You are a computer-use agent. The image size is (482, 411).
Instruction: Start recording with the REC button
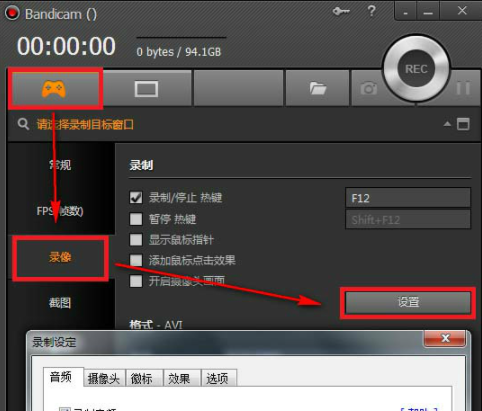pyautogui.click(x=416, y=69)
